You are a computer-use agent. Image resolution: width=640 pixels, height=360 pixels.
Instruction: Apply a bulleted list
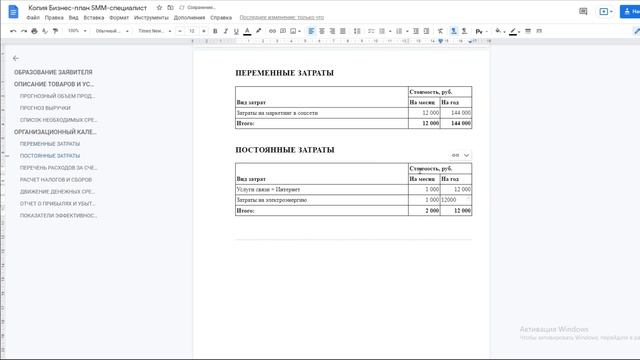382,31
